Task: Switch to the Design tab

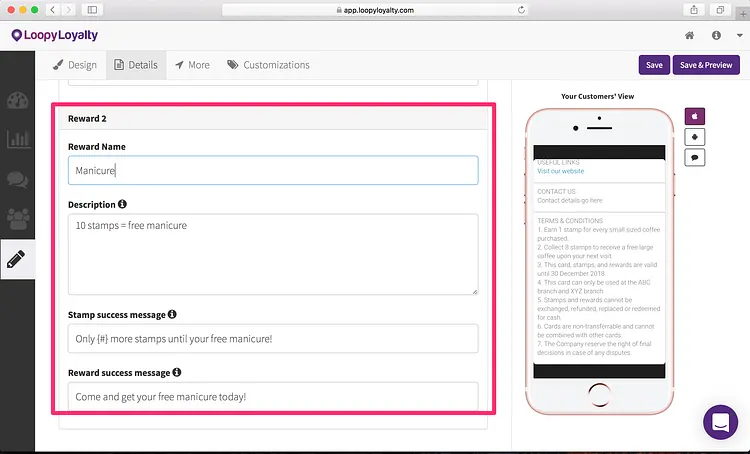Action: tap(75, 65)
